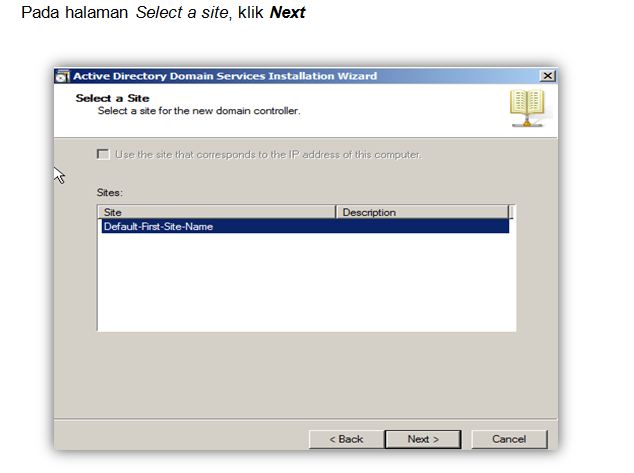The image size is (634, 473).
Task: Click 'Select a site for the new domain controller' text
Action: click(x=199, y=111)
